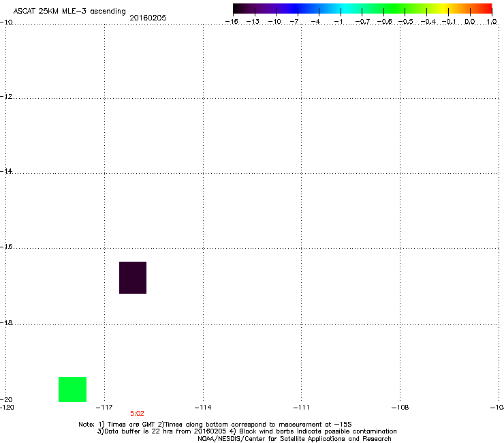Click the colorbar label -0.7
Viewport: 504px width, 443px height.
click(x=362, y=22)
